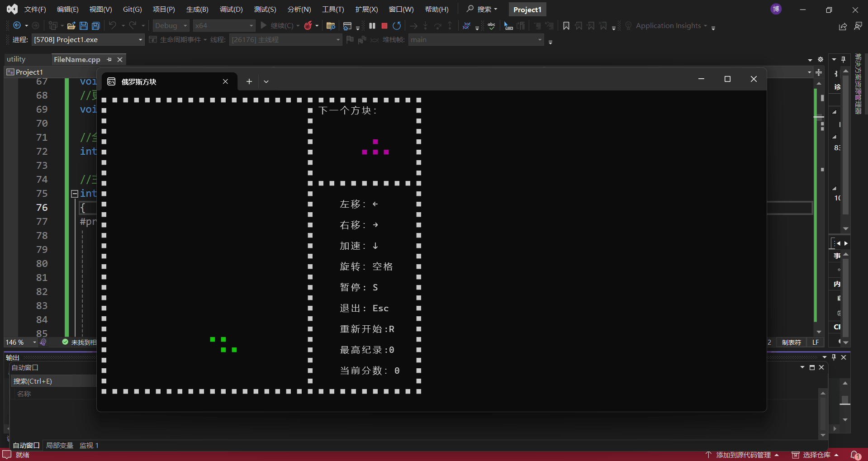Viewport: 868px width, 461px height.
Task: Click the user account avatar
Action: click(776, 9)
